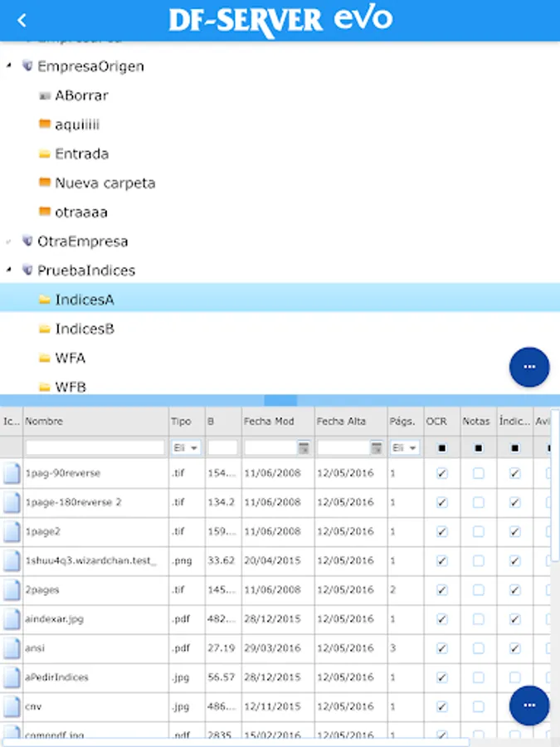560x747 pixels.
Task: Click the Nueva carpeta folder icon
Action: pos(44,183)
